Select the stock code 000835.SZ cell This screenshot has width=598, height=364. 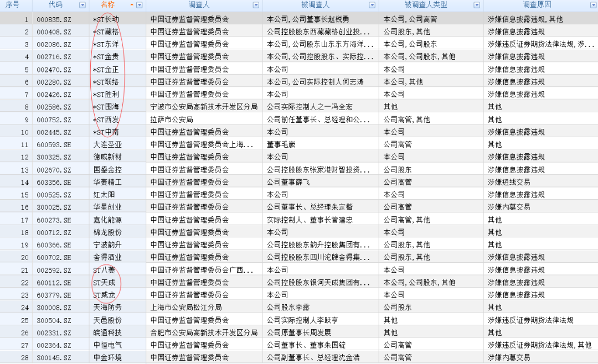(x=54, y=19)
